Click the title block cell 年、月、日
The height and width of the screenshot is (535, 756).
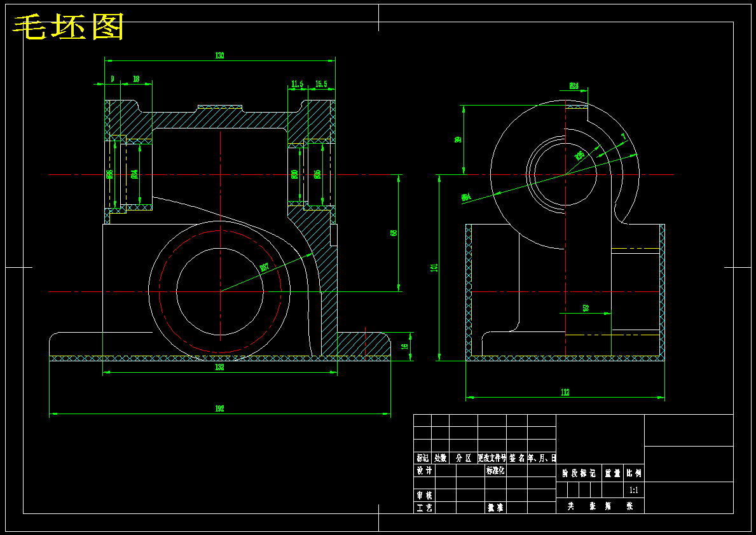point(542,458)
